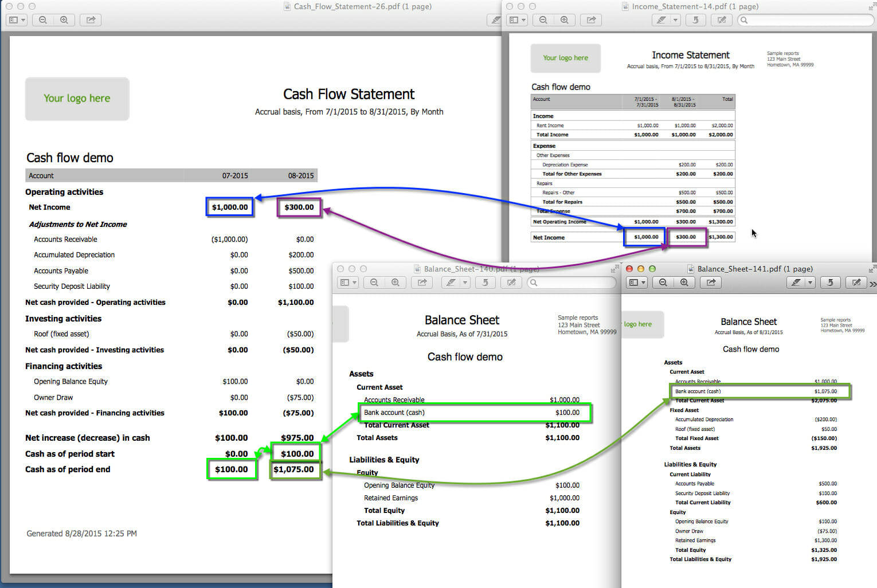Click inside the search field of Balance_Sheet-140

click(x=572, y=282)
